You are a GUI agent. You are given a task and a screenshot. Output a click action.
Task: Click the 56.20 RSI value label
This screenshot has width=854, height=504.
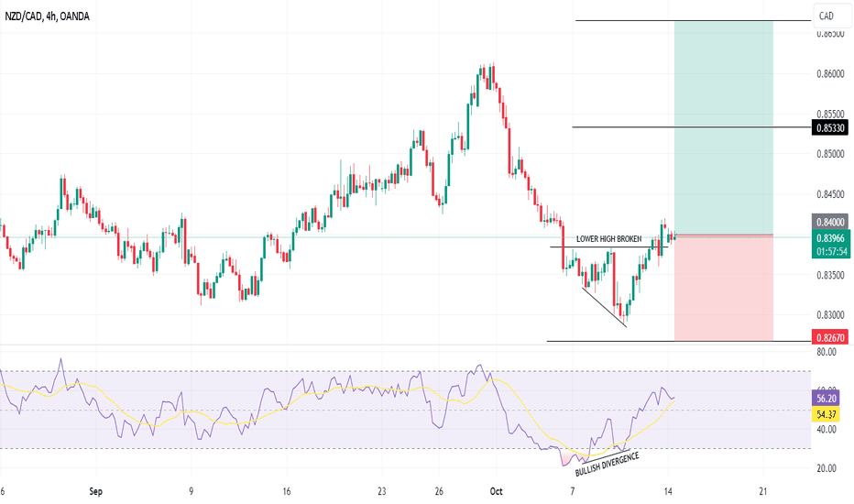(826, 399)
